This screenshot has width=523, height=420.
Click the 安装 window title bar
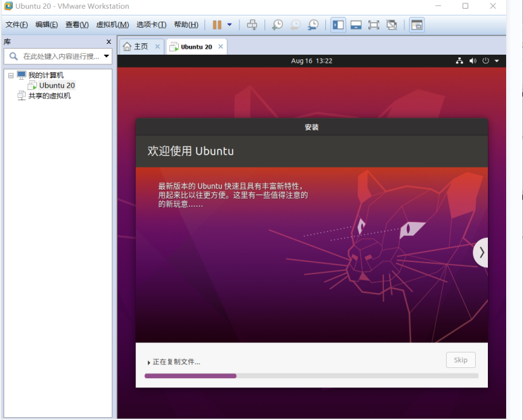pyautogui.click(x=312, y=127)
